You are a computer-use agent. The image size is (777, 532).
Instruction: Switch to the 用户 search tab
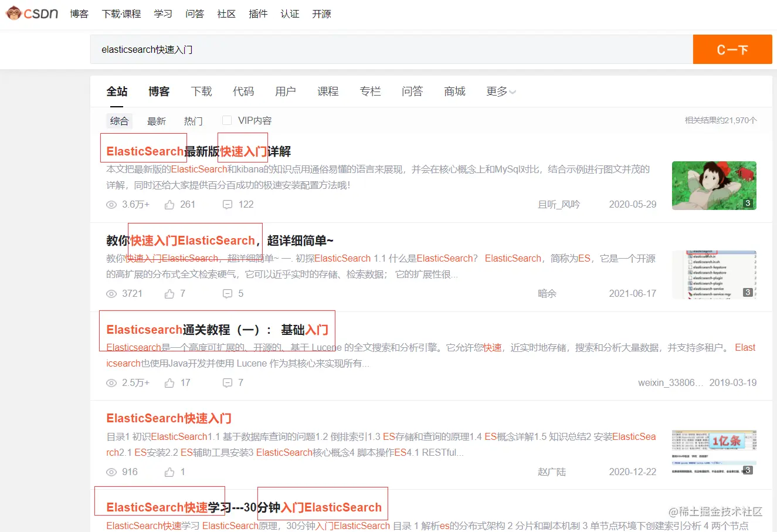pyautogui.click(x=286, y=92)
